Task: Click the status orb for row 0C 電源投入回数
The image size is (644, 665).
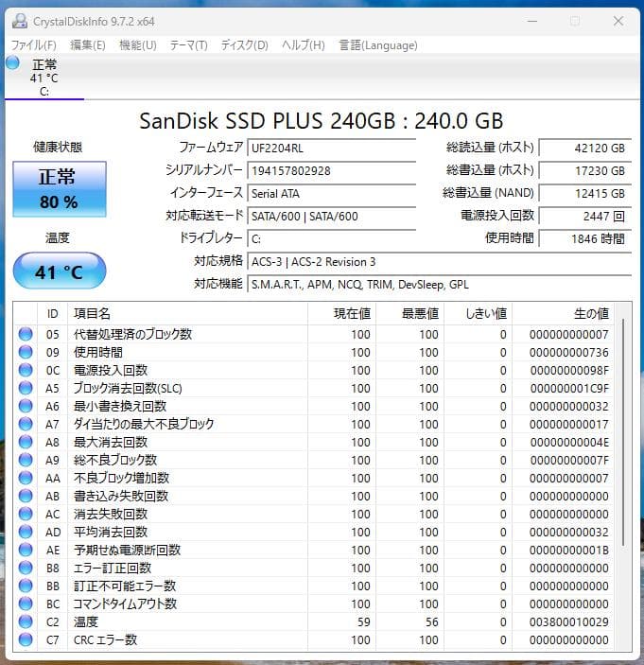Action: point(26,370)
